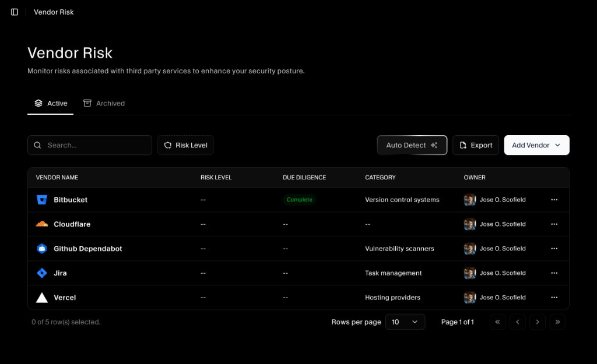
Task: Click the Vercel triangle logo
Action: point(42,298)
